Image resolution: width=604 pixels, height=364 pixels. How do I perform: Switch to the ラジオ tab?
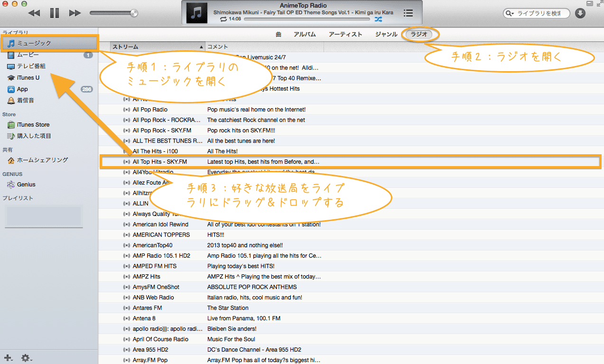coord(419,34)
